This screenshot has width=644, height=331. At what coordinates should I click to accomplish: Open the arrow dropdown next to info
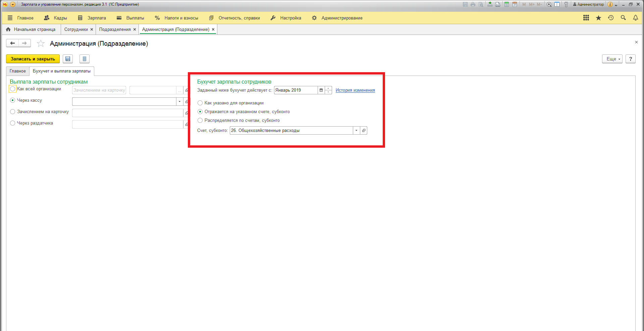point(616,5)
